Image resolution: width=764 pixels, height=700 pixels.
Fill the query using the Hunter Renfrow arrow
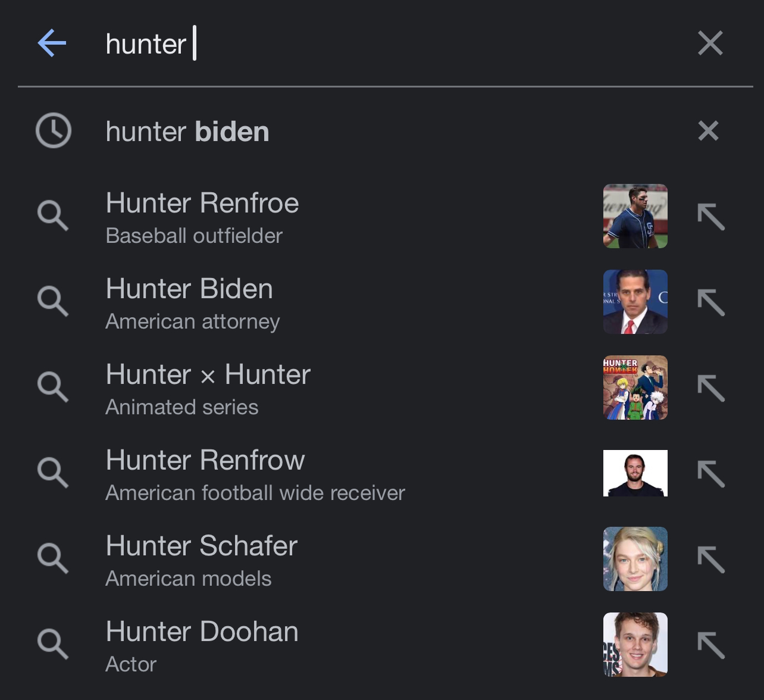pos(711,474)
